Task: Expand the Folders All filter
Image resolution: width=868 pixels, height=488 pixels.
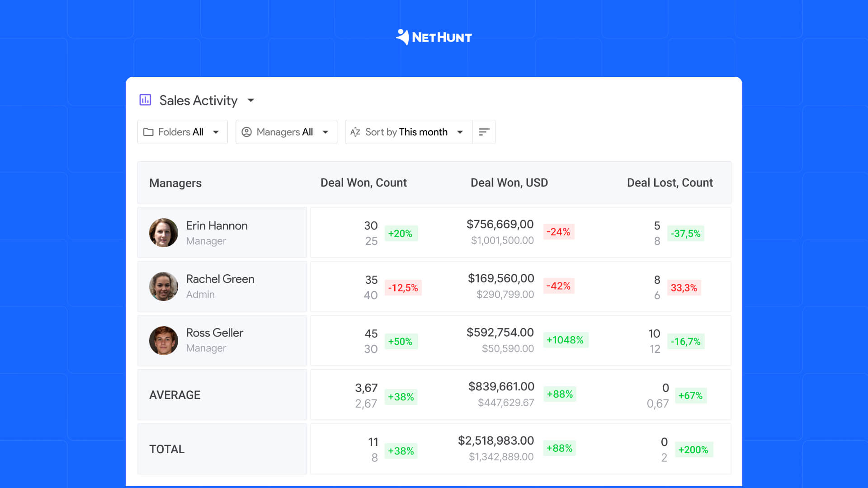Action: click(216, 132)
